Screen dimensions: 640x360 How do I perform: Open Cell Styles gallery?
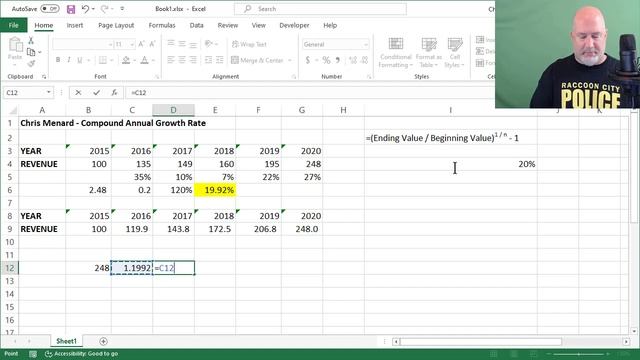point(454,53)
